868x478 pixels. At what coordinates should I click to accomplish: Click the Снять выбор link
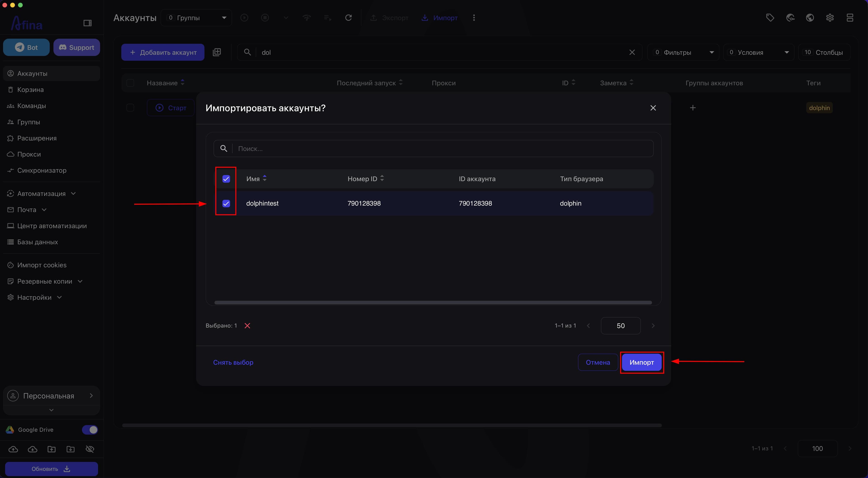point(233,363)
